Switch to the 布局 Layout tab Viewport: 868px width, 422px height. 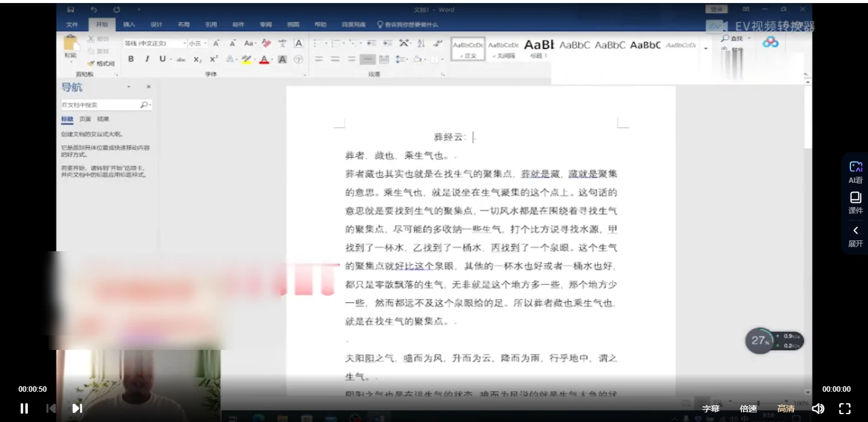coord(184,25)
